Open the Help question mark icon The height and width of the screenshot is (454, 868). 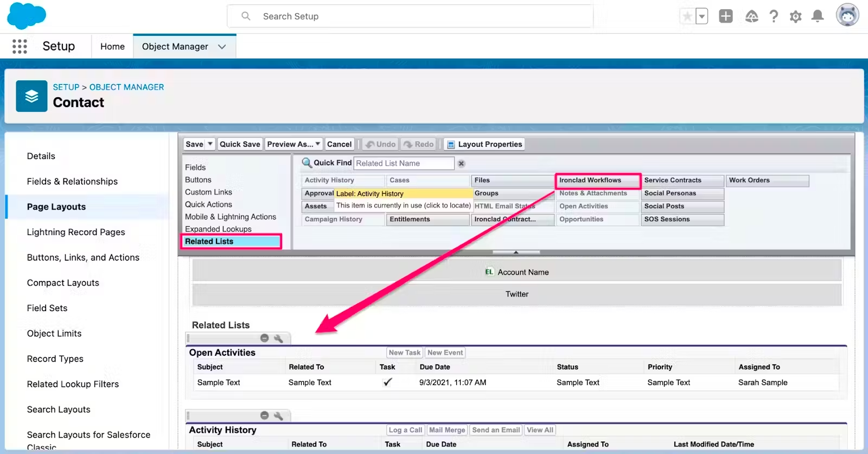pyautogui.click(x=774, y=16)
